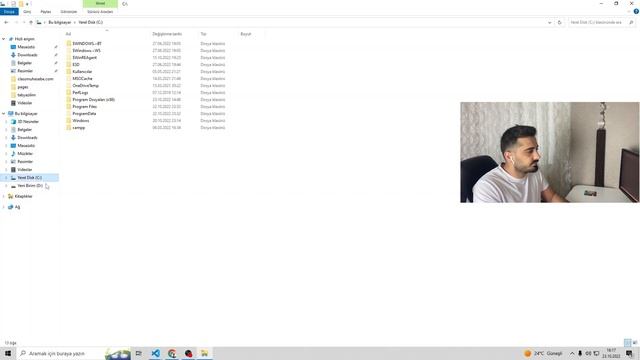Switch to details view layout icon
This screenshot has height=360, width=640.
(x=627, y=343)
